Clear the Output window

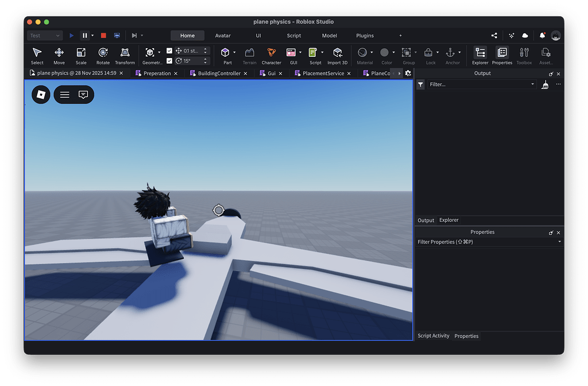coord(545,84)
